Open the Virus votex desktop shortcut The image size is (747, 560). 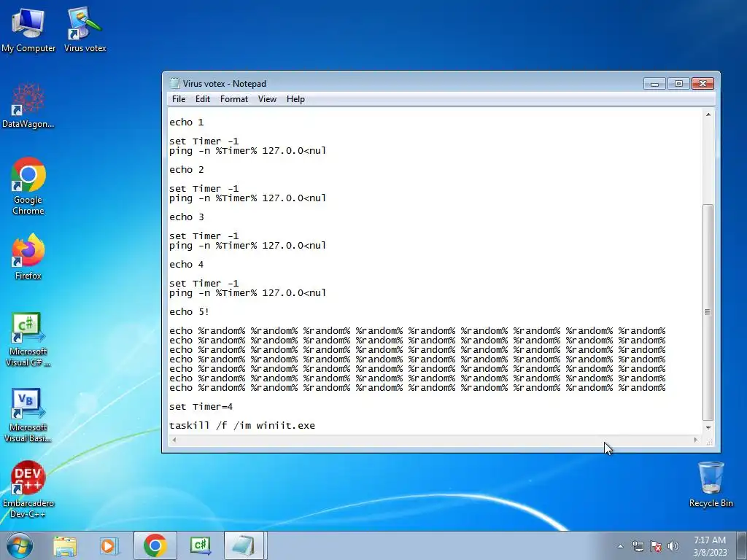click(85, 29)
